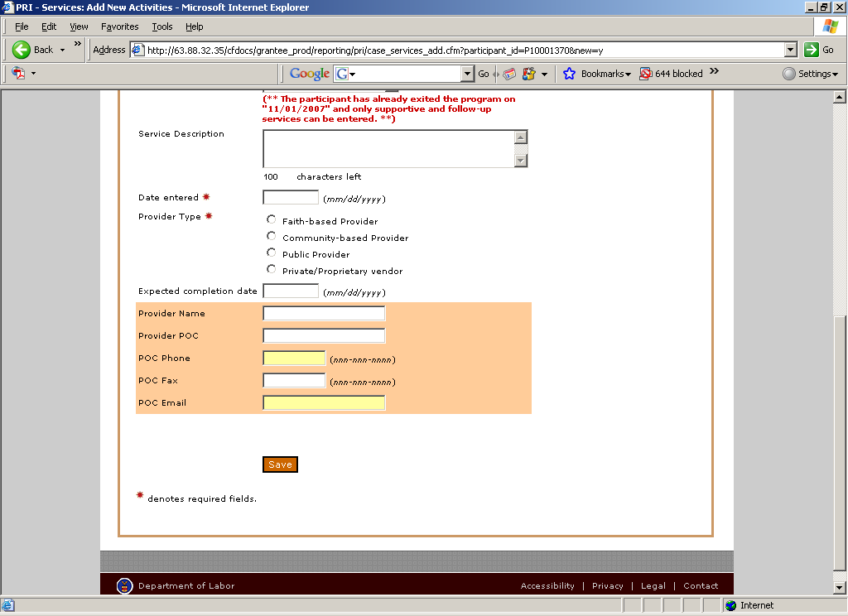Open the Accessibility footer link
848x616 pixels.
click(547, 585)
